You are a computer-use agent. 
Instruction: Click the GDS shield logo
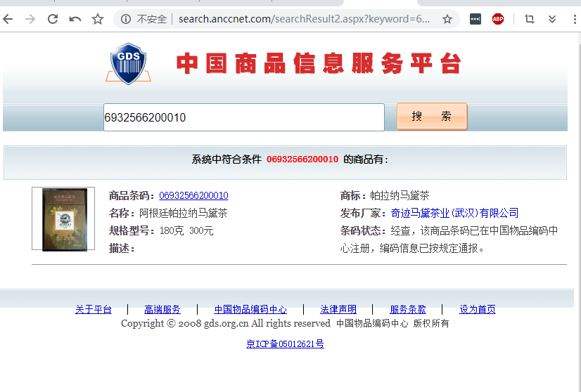click(128, 64)
